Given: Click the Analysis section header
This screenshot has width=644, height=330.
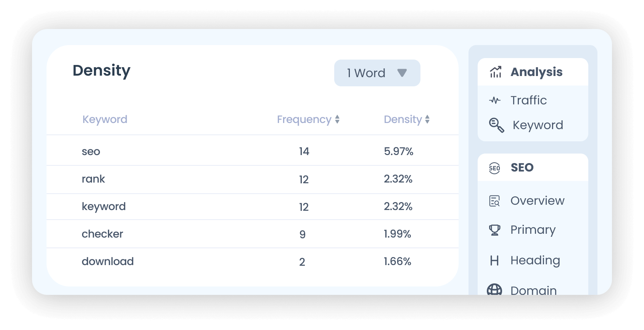Looking at the screenshot, I should tap(536, 72).
